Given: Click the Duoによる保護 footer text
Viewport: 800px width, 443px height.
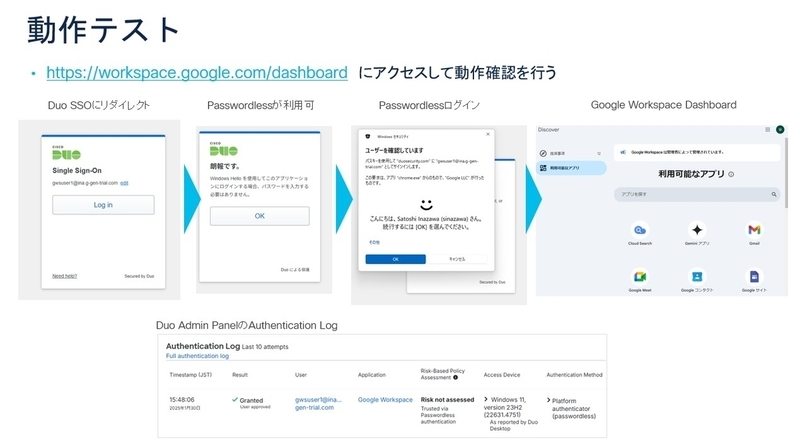Looking at the screenshot, I should (295, 269).
